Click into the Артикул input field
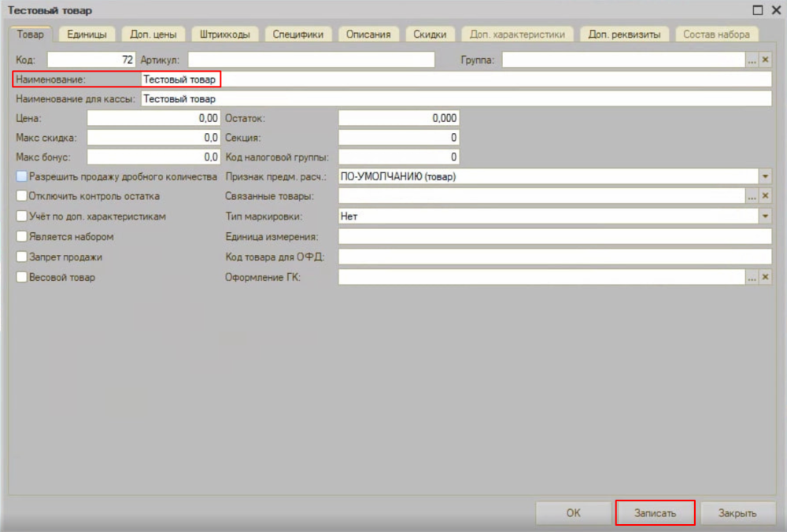The image size is (787, 532). (311, 60)
